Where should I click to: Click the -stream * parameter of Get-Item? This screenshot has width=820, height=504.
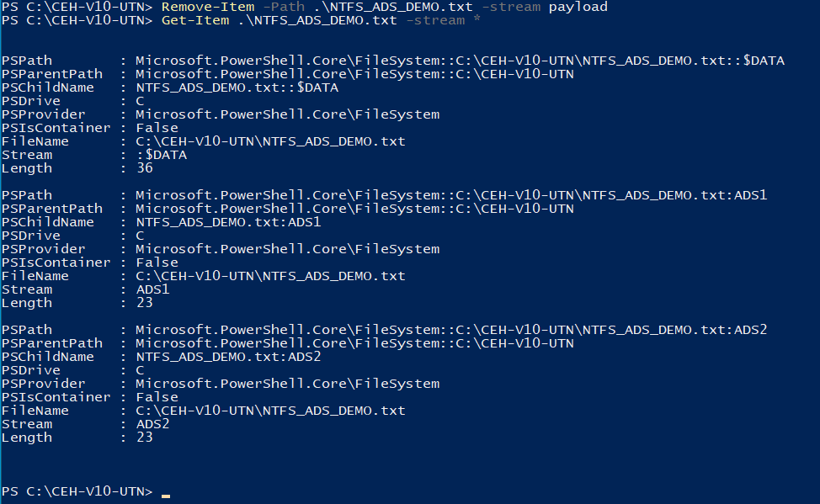coord(443,20)
